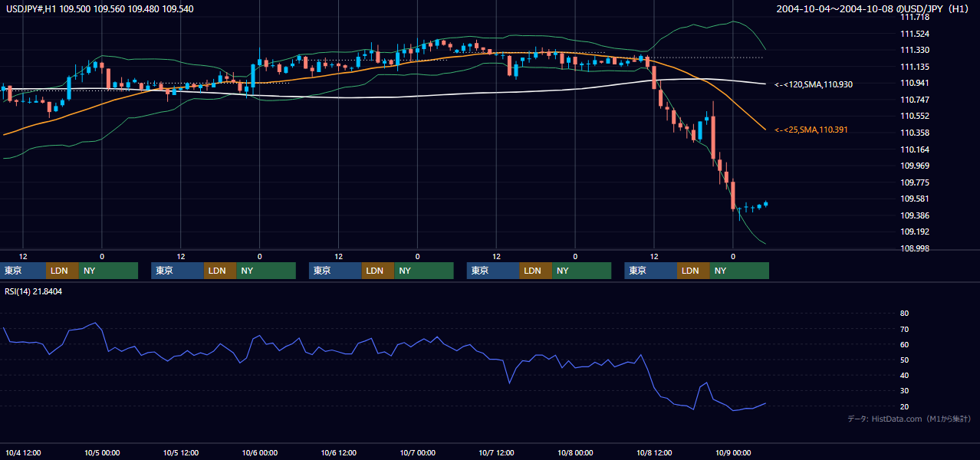Click the leftmost LDN session box
This screenshot has width=980, height=460.
point(62,271)
